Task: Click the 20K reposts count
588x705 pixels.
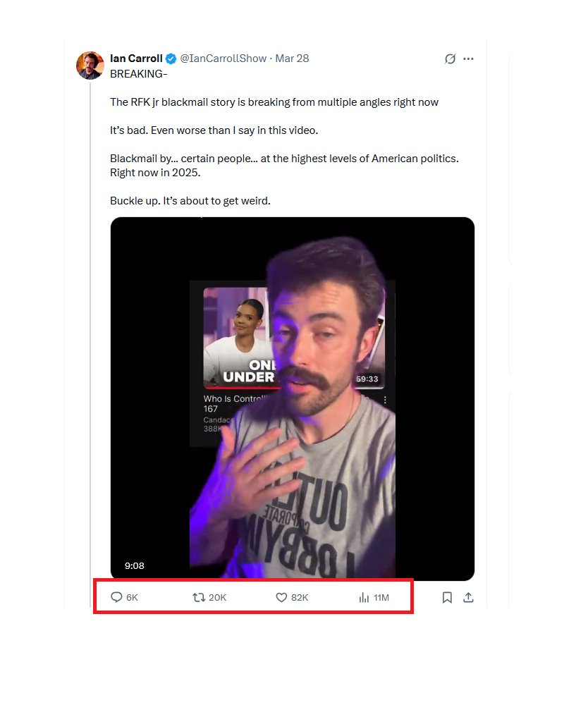Action: [218, 598]
